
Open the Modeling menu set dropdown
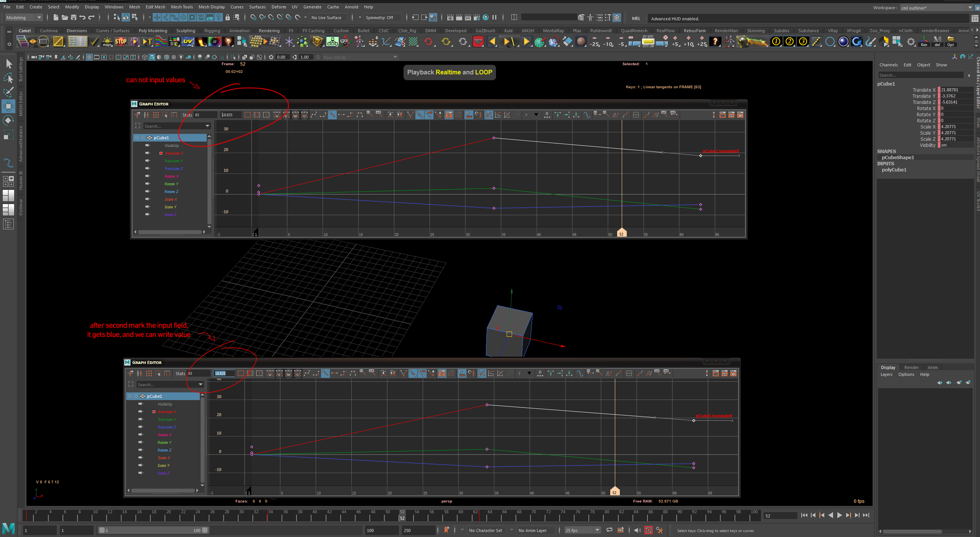pyautogui.click(x=40, y=17)
